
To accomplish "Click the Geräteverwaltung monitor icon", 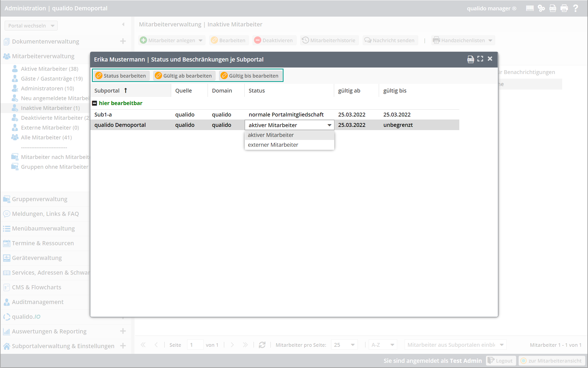I will click(x=7, y=258).
